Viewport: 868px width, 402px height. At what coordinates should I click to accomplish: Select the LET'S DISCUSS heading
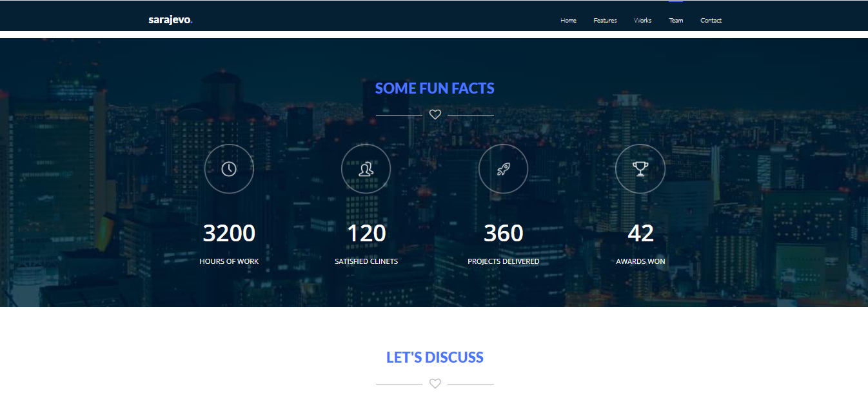(435, 357)
